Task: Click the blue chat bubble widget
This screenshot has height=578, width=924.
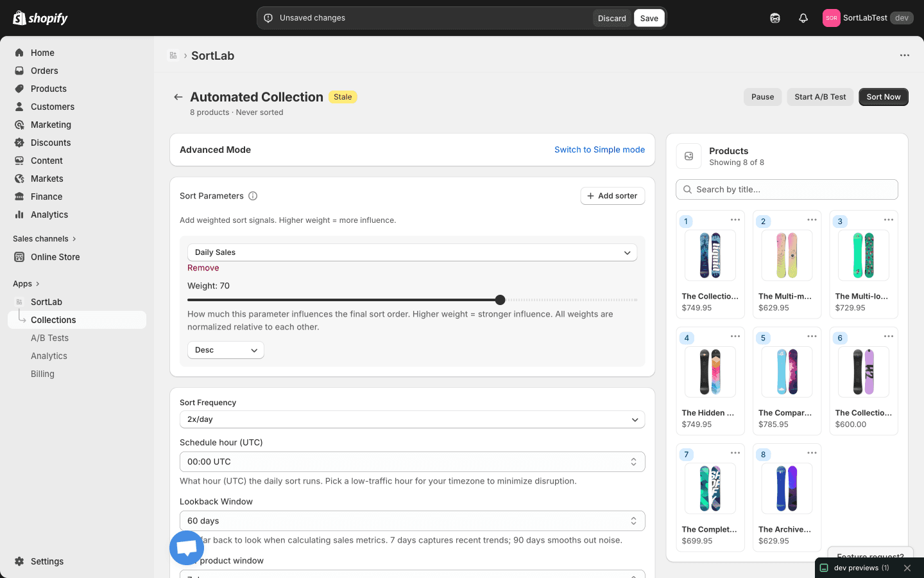Action: [187, 548]
